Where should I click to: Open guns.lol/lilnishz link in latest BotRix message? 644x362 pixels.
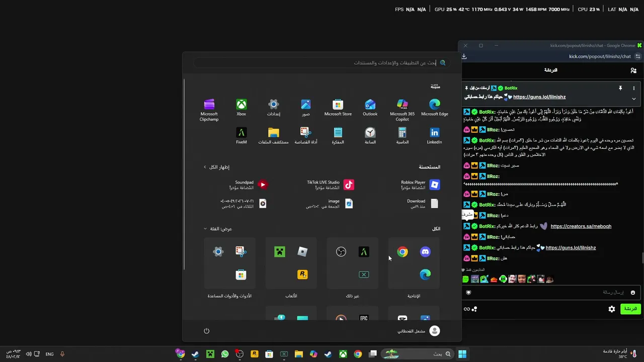click(571, 248)
